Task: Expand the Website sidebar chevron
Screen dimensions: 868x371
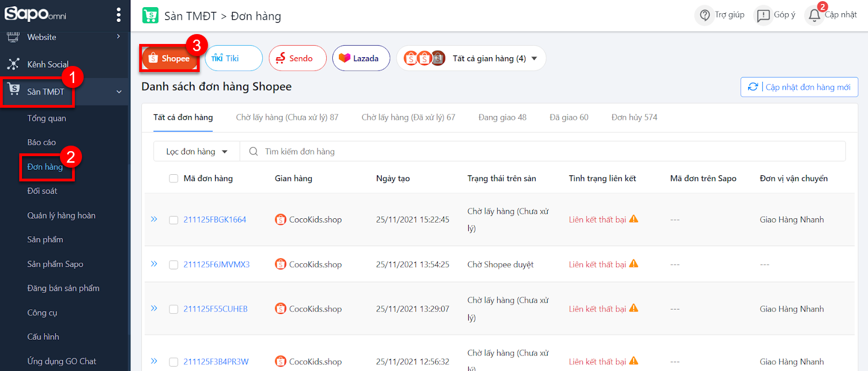Action: (x=118, y=36)
